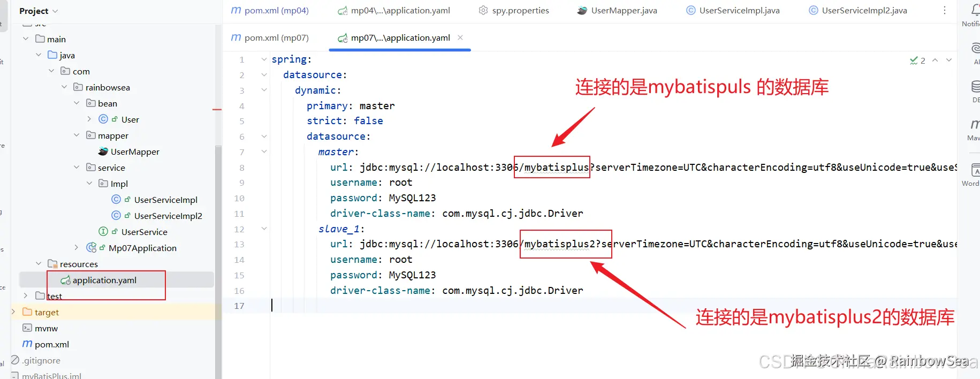Click the mvnw script file icon
Screen dimensions: 980x379
(27, 328)
